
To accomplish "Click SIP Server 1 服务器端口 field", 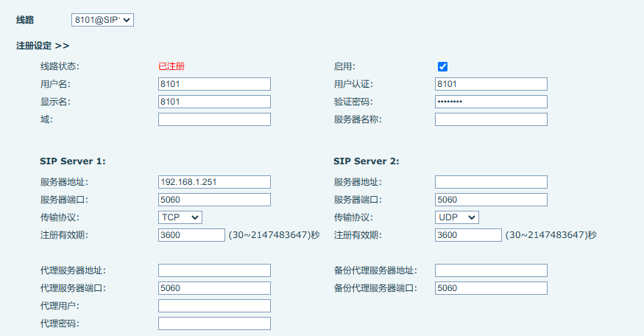I will coord(214,200).
